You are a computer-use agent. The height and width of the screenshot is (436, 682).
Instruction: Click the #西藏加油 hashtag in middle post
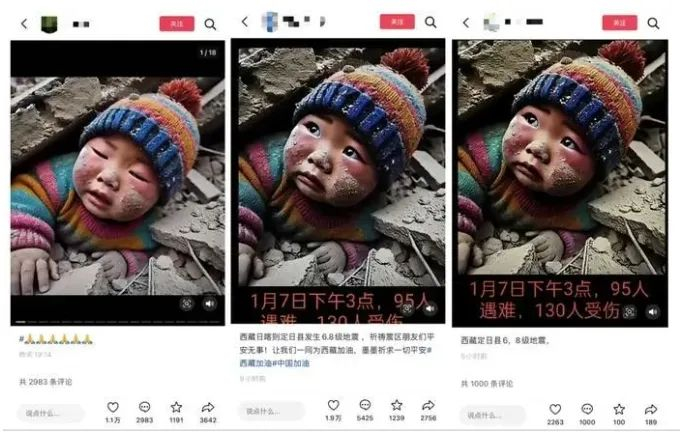[x=257, y=363]
